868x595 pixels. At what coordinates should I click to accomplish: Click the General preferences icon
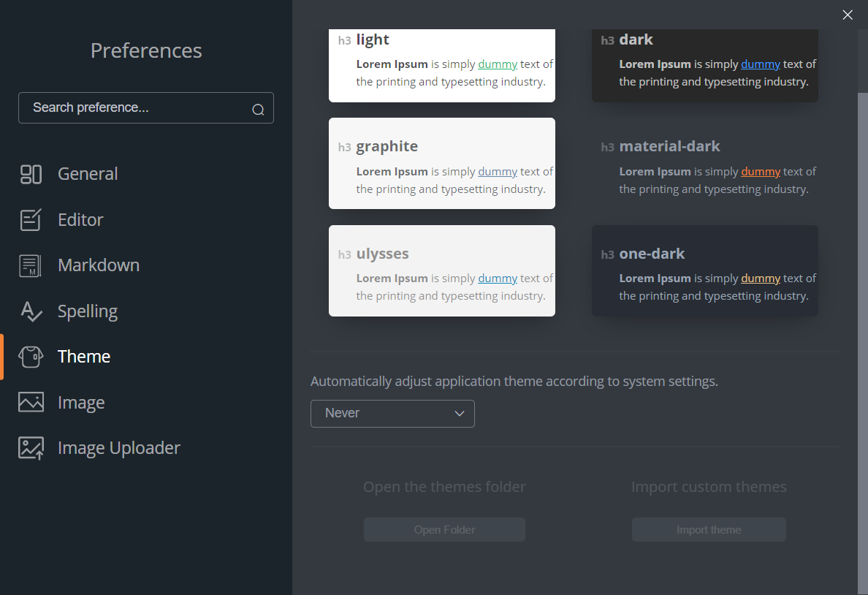coord(31,174)
